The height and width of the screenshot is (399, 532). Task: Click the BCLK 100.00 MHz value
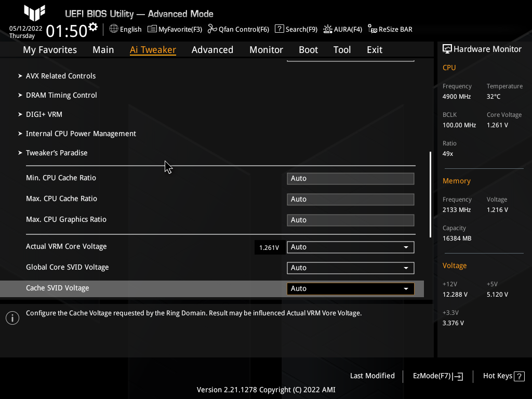(x=459, y=125)
